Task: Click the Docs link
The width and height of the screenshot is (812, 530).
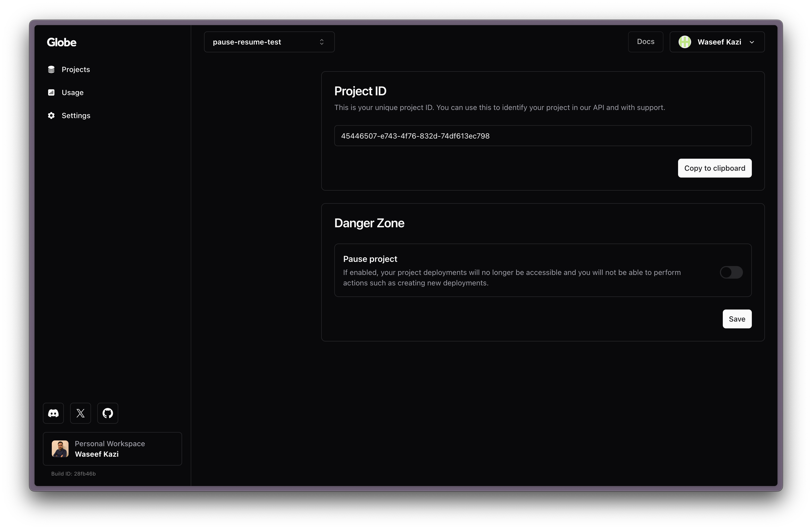Action: click(x=645, y=41)
